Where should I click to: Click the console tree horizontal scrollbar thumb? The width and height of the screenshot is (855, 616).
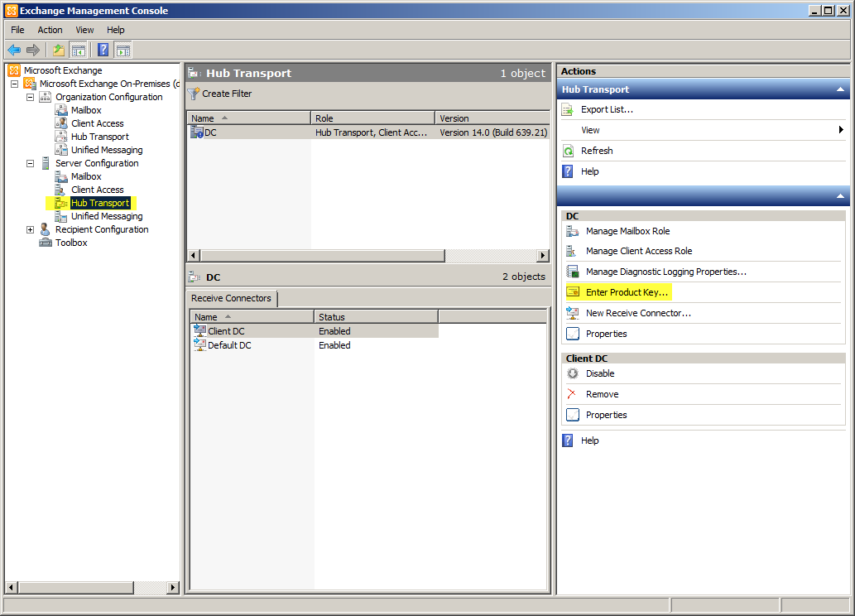pyautogui.click(x=76, y=587)
